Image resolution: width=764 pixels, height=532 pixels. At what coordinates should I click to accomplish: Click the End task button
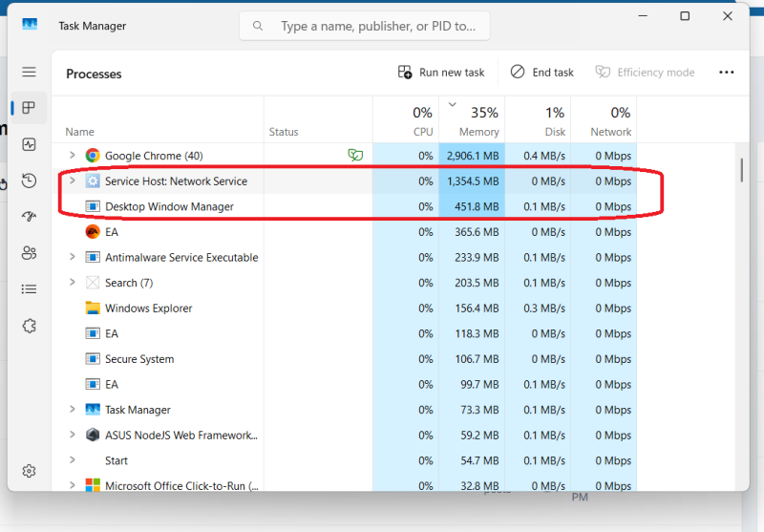(541, 73)
